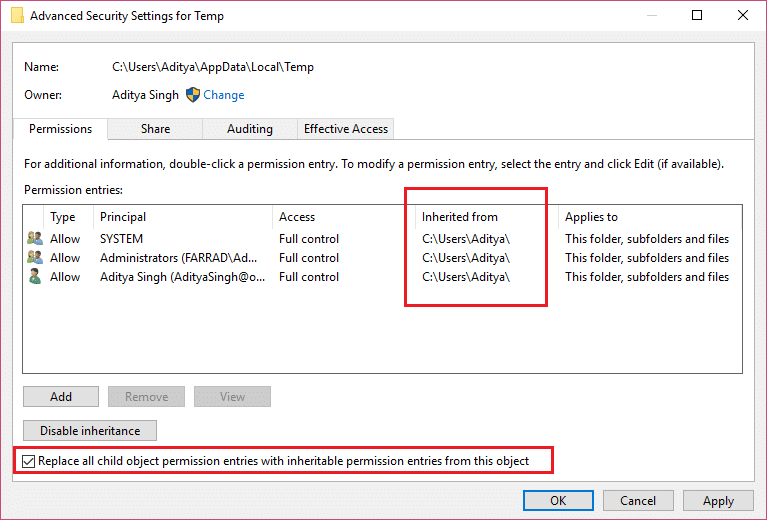767x520 pixels.
Task: Toggle Replace all child object permission entries checkbox
Action: coord(29,461)
